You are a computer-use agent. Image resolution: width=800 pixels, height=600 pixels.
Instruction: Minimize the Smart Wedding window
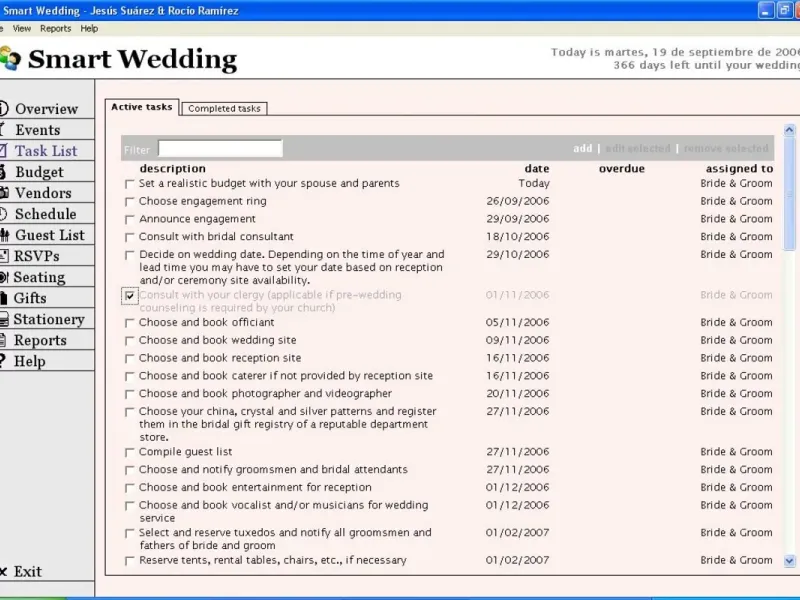(x=766, y=10)
